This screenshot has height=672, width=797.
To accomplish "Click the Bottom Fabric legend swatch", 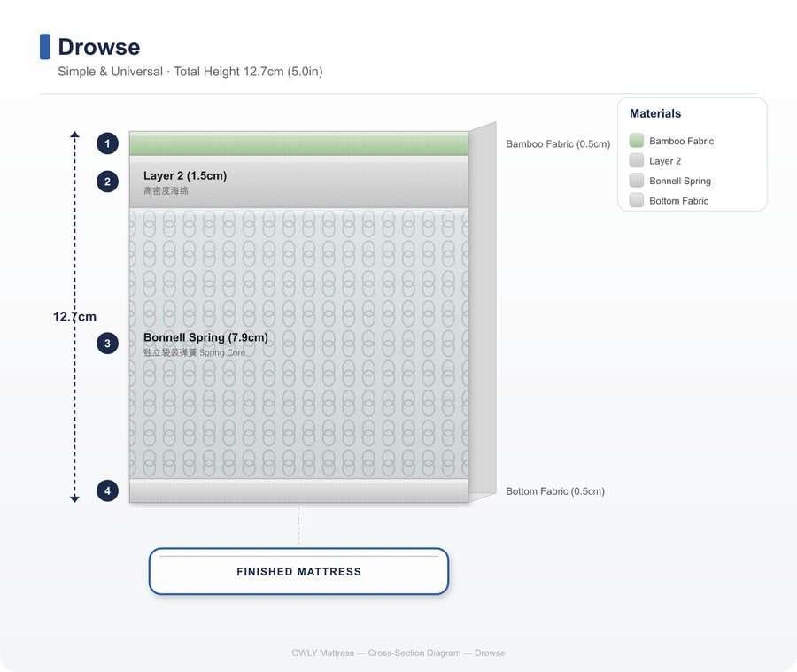I will [637, 200].
